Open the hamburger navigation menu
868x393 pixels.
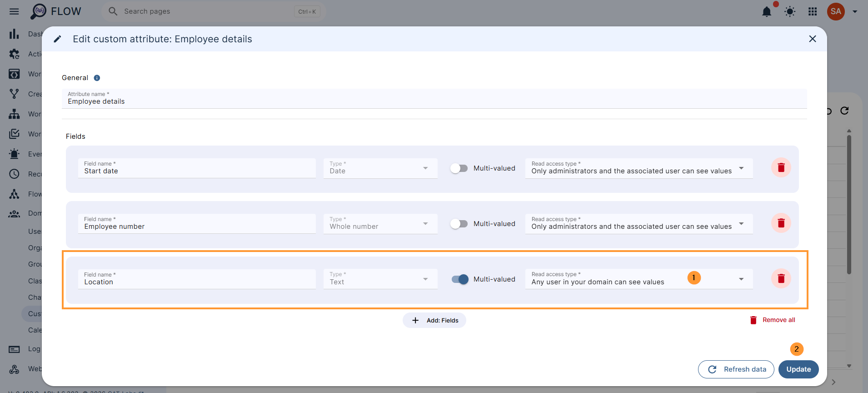coord(14,11)
